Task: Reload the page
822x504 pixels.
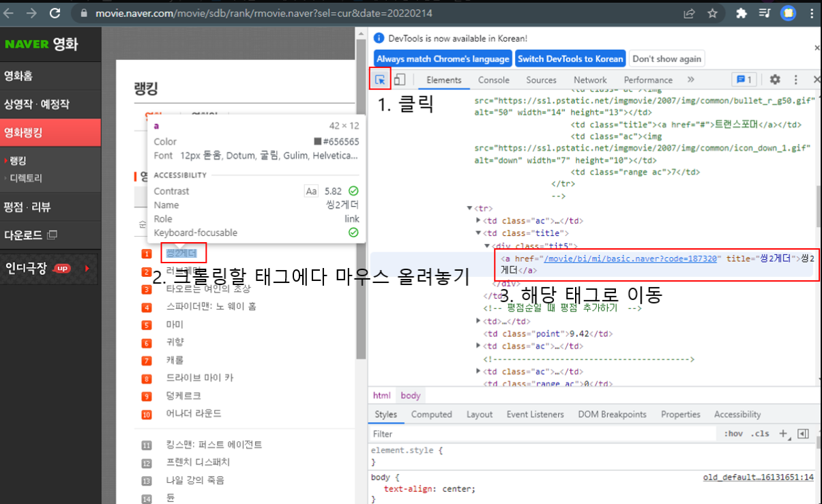Action: (x=55, y=13)
